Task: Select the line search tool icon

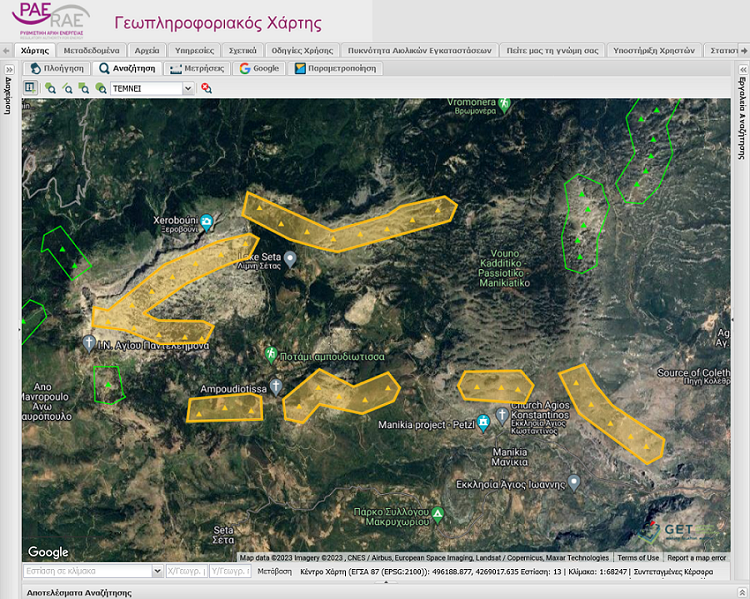Action: (x=67, y=88)
